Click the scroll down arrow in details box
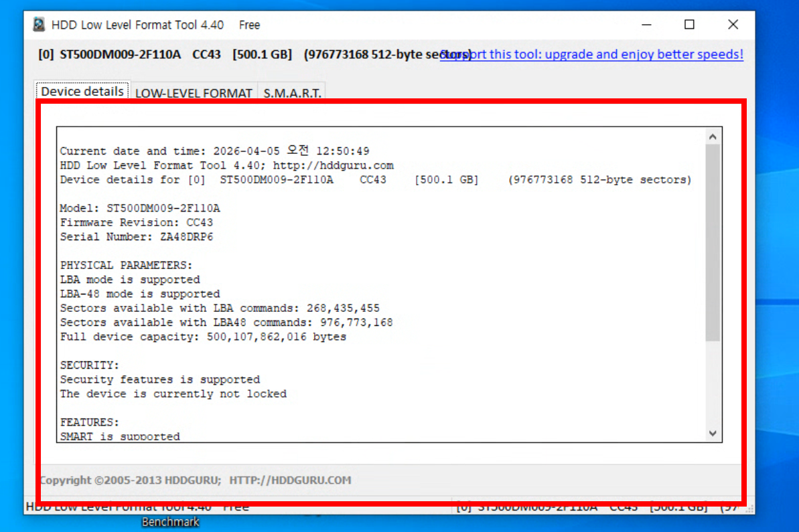Image resolution: width=799 pixels, height=532 pixels. [713, 433]
